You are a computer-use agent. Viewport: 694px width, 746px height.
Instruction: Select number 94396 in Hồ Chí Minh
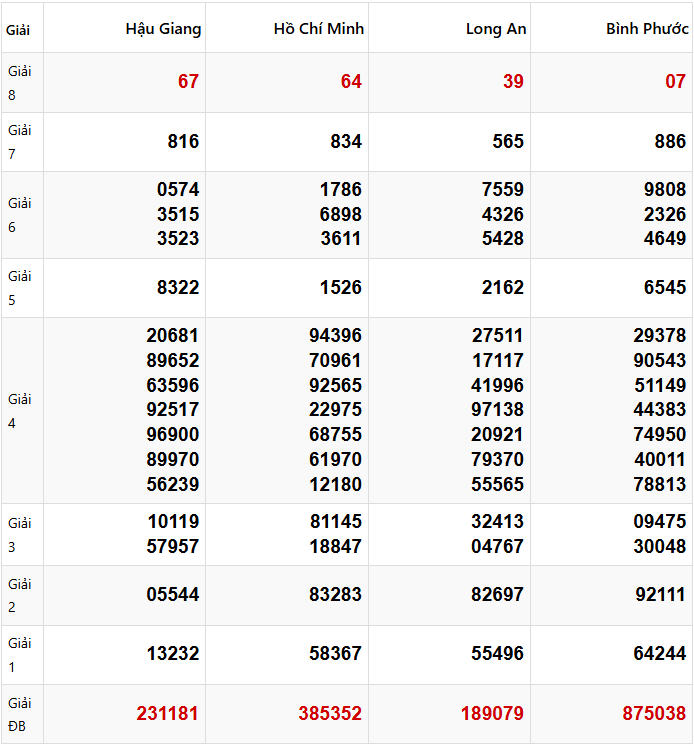click(x=335, y=335)
